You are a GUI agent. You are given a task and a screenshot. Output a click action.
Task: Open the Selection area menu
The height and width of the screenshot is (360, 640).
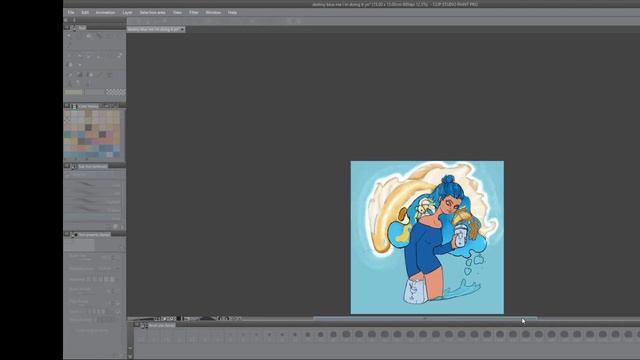(152, 13)
